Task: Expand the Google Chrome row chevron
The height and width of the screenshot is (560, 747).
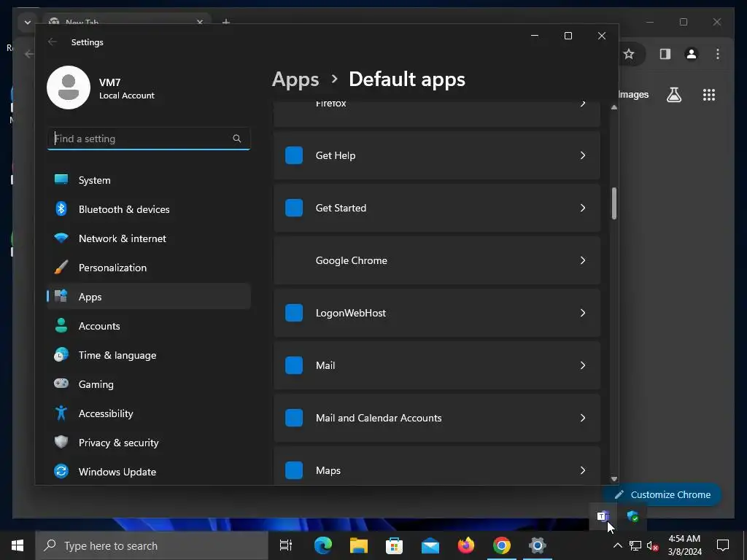Action: coord(583,260)
